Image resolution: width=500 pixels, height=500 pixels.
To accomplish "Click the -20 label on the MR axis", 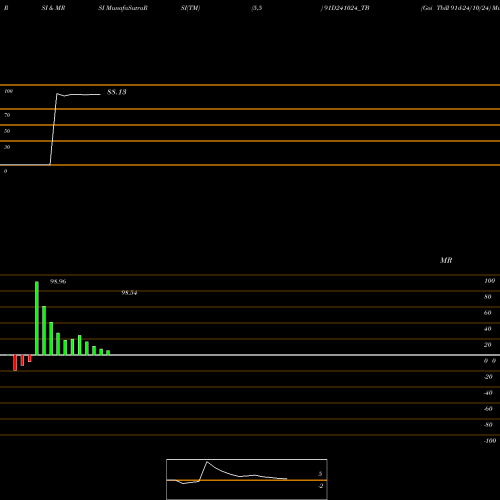I will point(488,377).
